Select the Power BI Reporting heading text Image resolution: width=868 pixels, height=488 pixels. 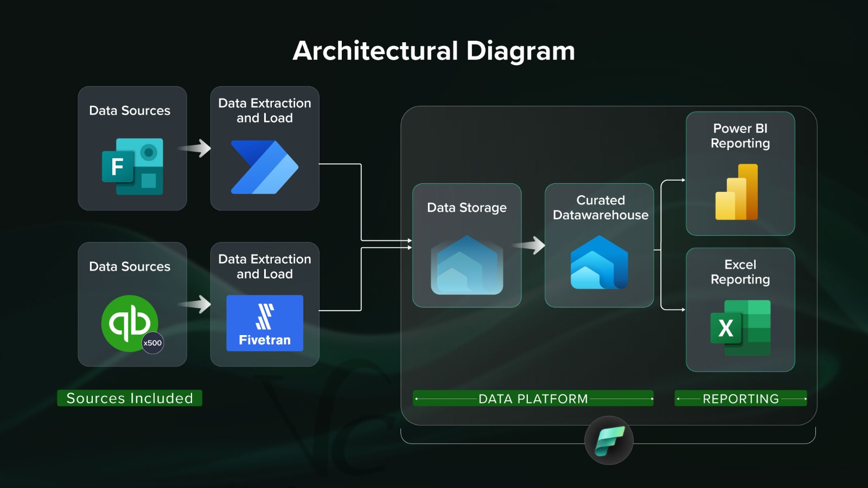[x=740, y=136]
